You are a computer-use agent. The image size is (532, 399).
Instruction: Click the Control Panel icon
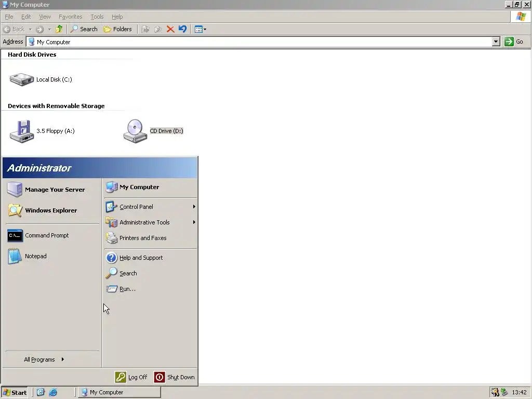tap(111, 207)
